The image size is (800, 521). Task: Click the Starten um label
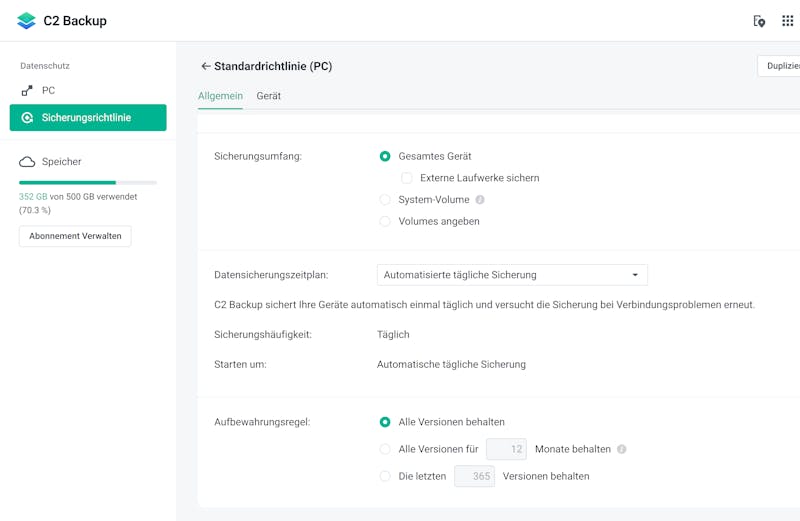tap(240, 364)
